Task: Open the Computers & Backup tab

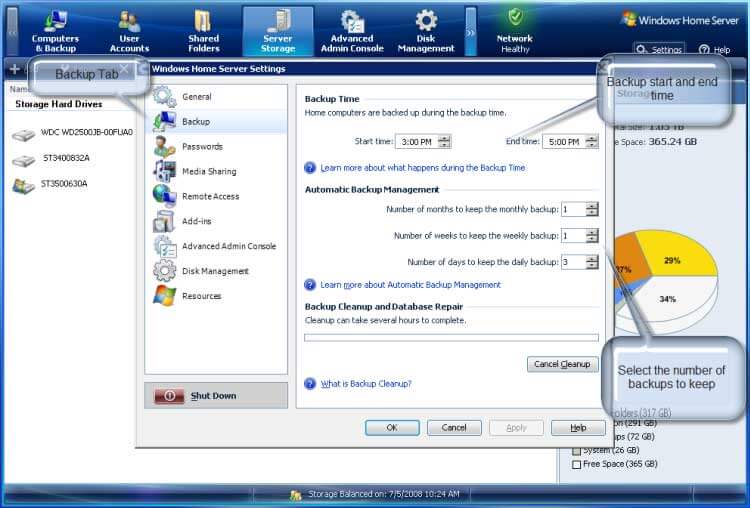Action: (55, 32)
